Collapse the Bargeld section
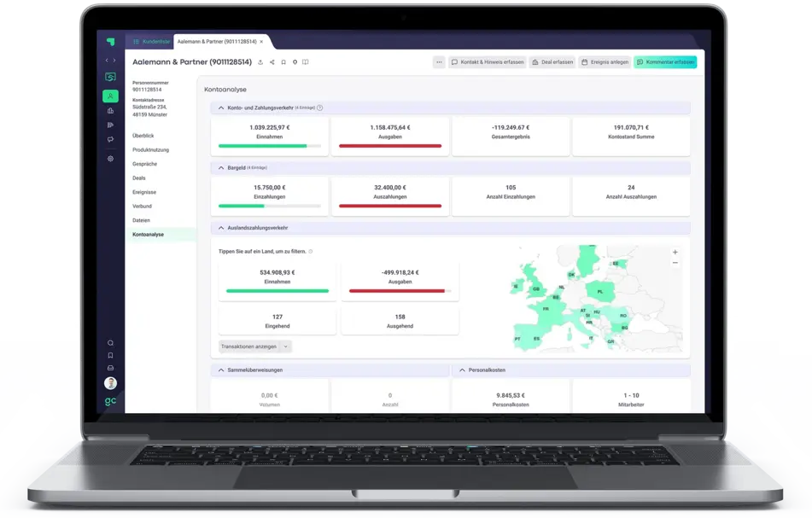 click(x=221, y=168)
